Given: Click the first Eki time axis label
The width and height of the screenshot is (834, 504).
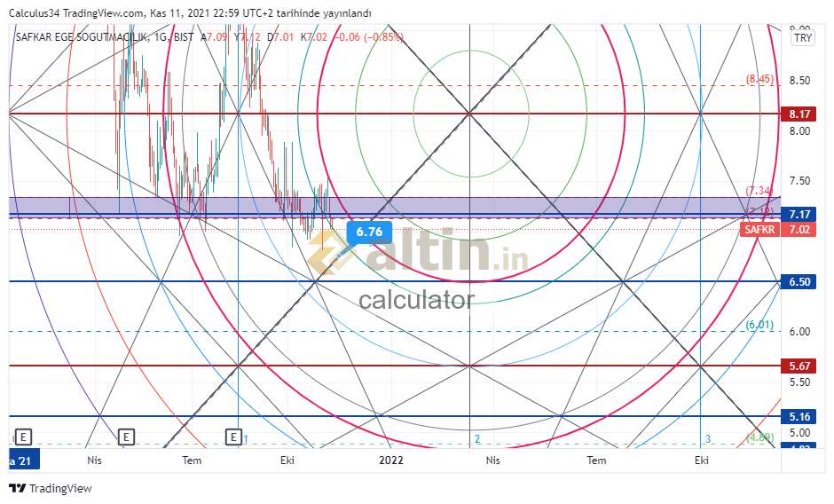Looking at the screenshot, I should [x=287, y=461].
